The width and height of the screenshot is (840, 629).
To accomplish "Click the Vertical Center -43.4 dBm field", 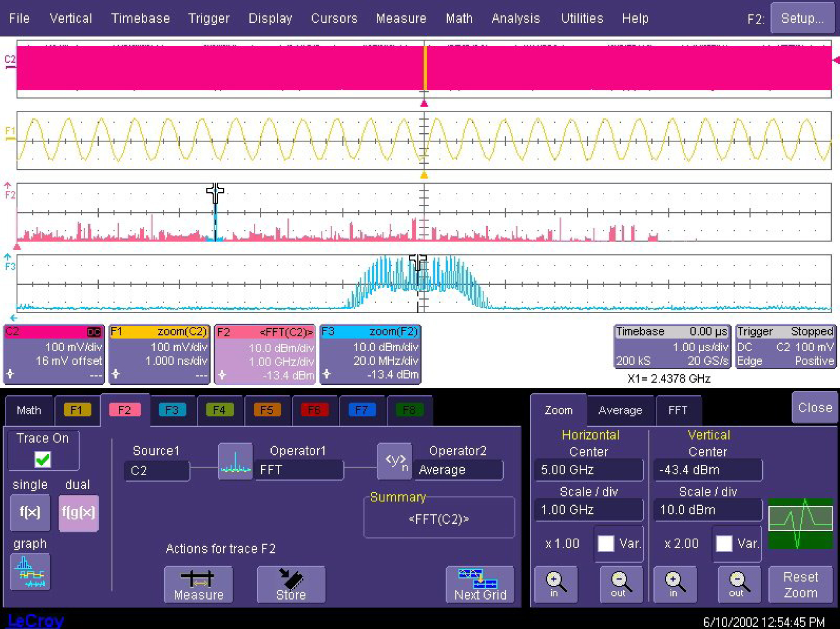I will [x=708, y=470].
